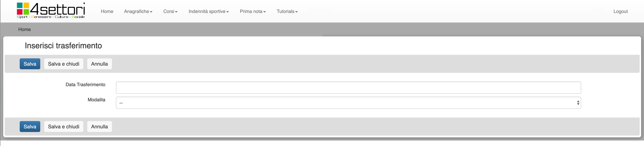This screenshot has height=146, width=644.
Task: Cancel using the bottom Annulla button
Action: [99, 127]
